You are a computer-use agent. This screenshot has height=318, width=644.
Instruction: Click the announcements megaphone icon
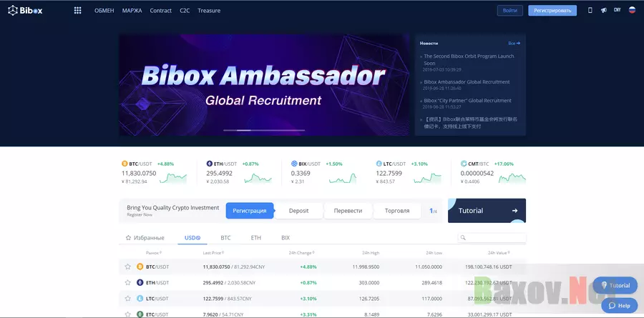(603, 10)
